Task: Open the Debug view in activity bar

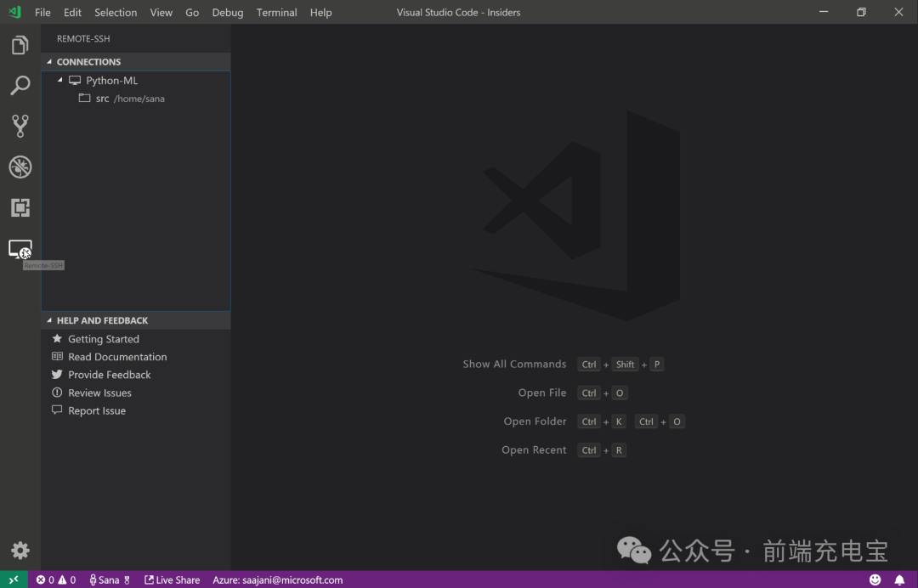Action: point(20,167)
